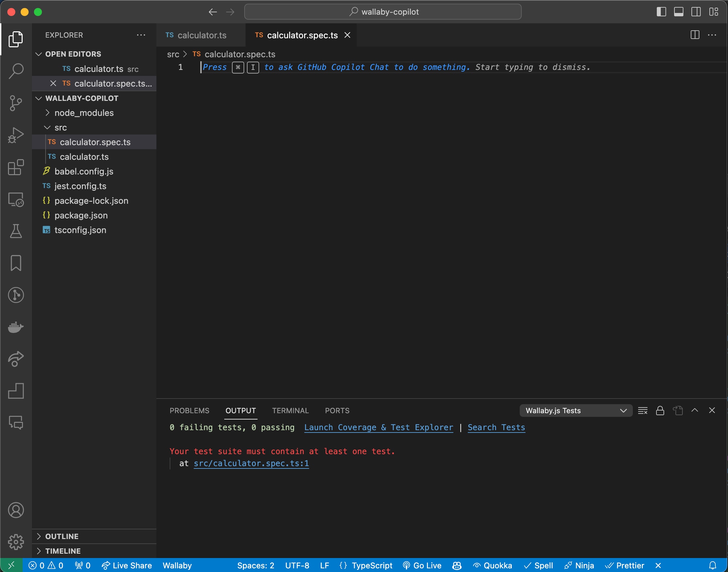Click the remote window indicator in status bar
Image resolution: width=728 pixels, height=572 pixels.
(11, 566)
